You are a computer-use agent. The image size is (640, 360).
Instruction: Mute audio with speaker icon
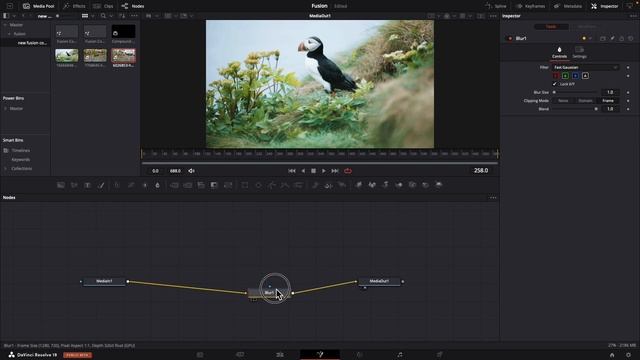pos(191,171)
